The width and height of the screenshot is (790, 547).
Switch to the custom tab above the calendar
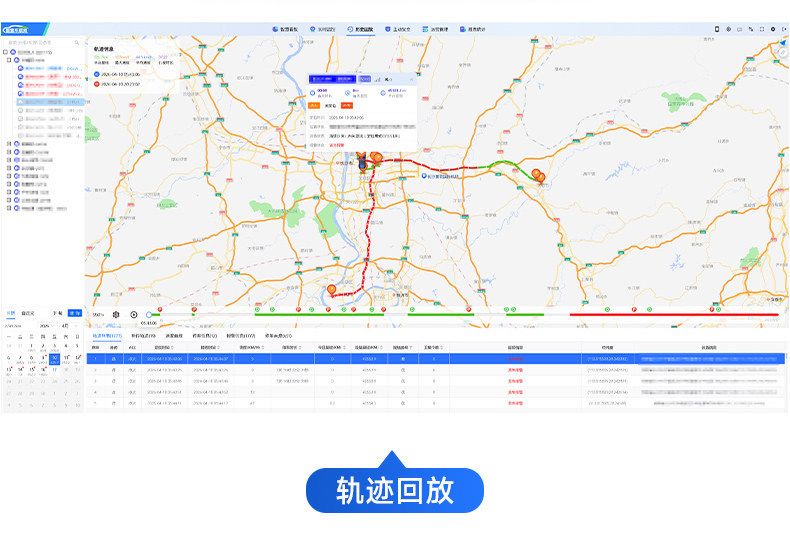click(x=27, y=313)
